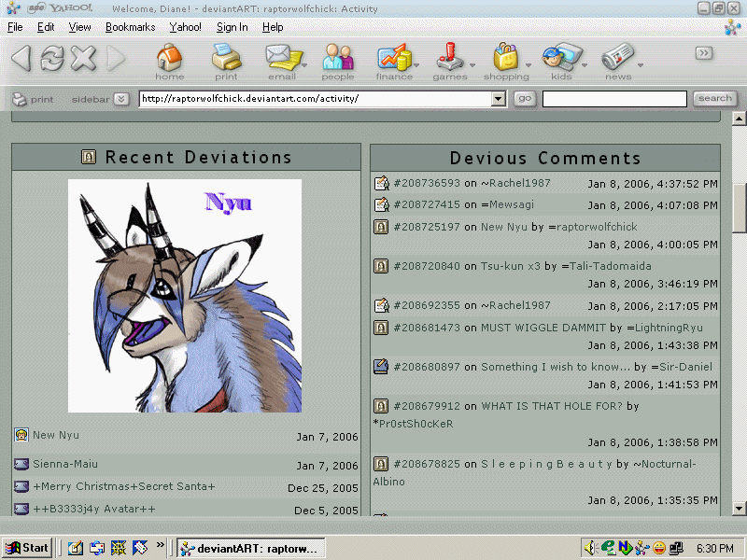Screen dimensions: 747x560
Task: Click the volume speaker tray icon
Action: coord(590,549)
